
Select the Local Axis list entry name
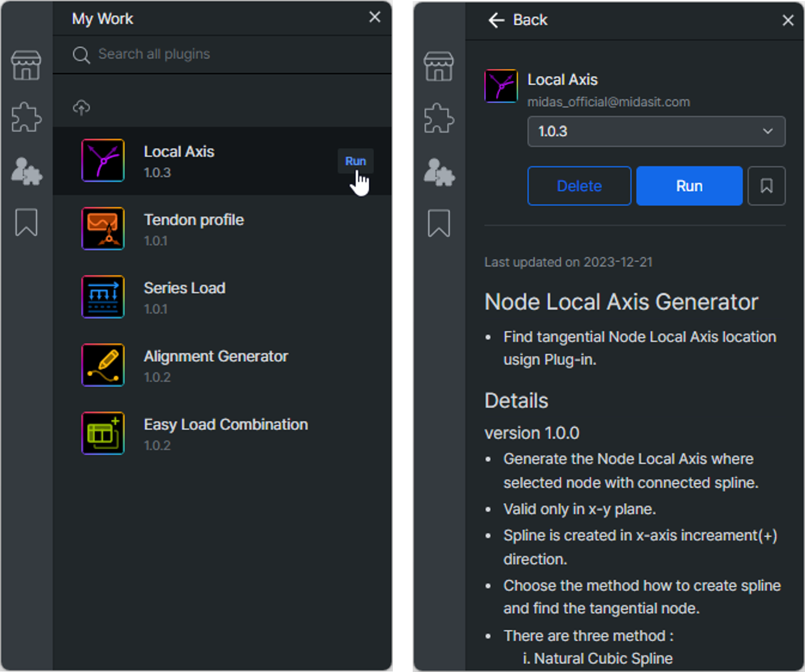[x=179, y=152]
